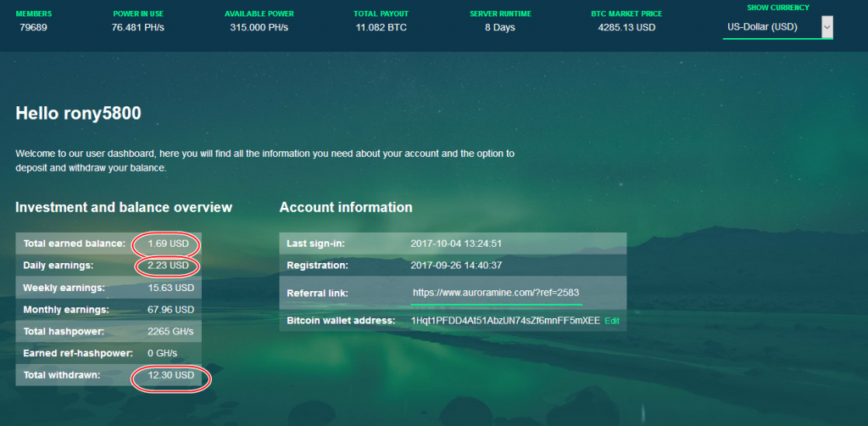Image resolution: width=868 pixels, height=426 pixels.
Task: Click the Available Power statistic
Action: click(x=259, y=27)
